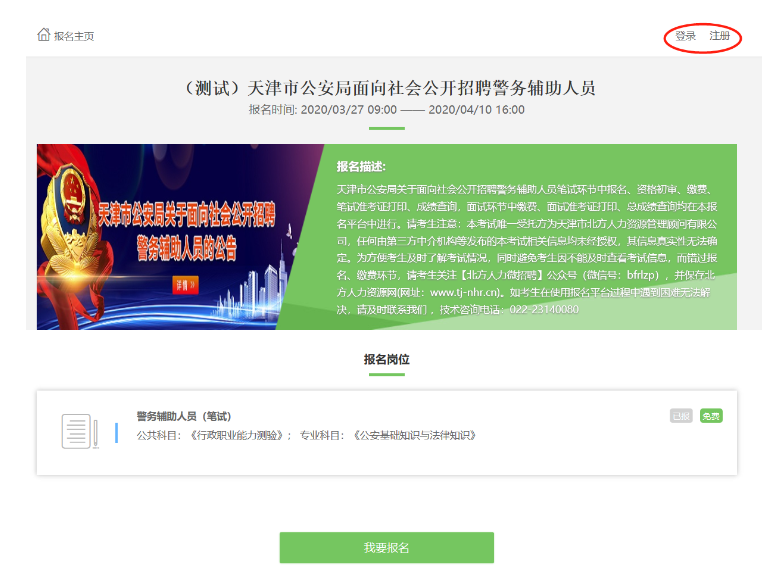Click the 报名描述 heading in the green panel

click(x=361, y=166)
